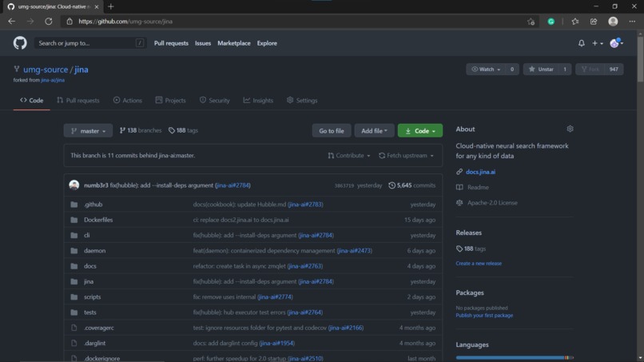This screenshot has height=362, width=644.
Task: Click the docs.jina.ai link icon
Action: [x=459, y=172]
